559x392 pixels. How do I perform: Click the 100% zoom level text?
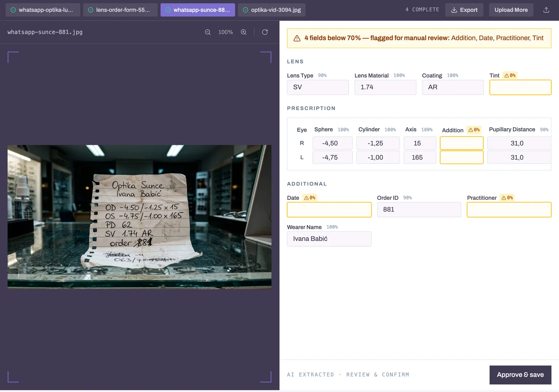pos(225,32)
